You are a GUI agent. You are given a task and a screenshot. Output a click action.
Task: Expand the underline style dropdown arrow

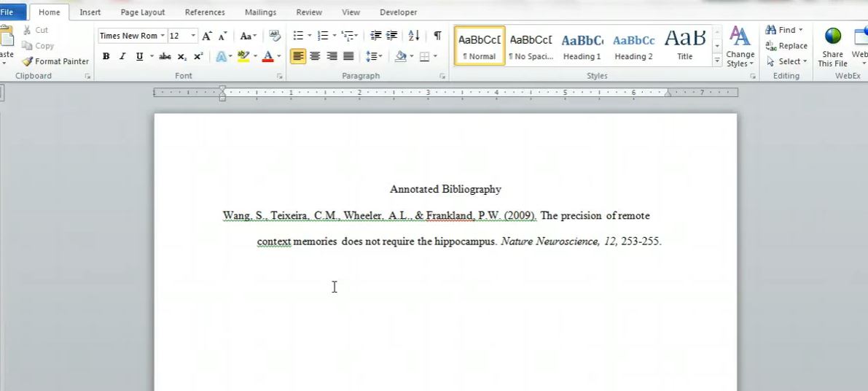point(152,56)
